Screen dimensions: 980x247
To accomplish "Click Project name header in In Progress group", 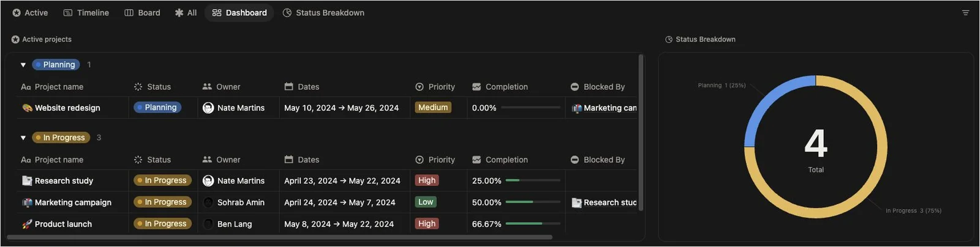I will (52, 160).
